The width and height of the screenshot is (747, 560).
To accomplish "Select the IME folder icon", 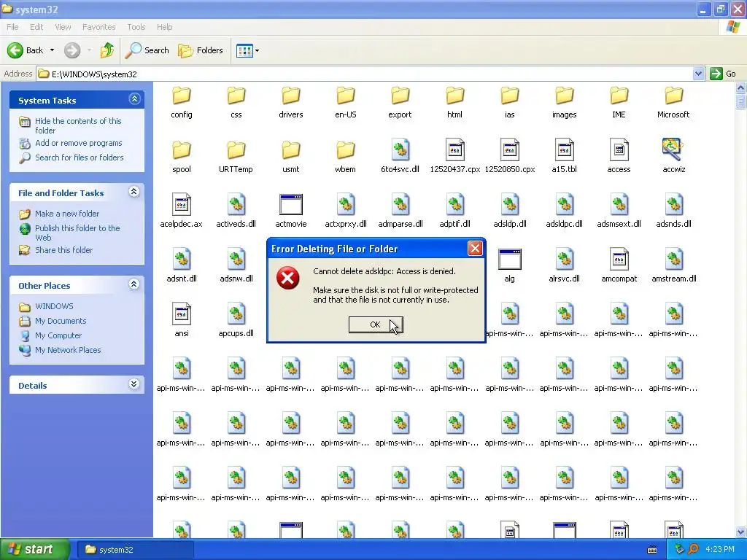I will tap(619, 96).
